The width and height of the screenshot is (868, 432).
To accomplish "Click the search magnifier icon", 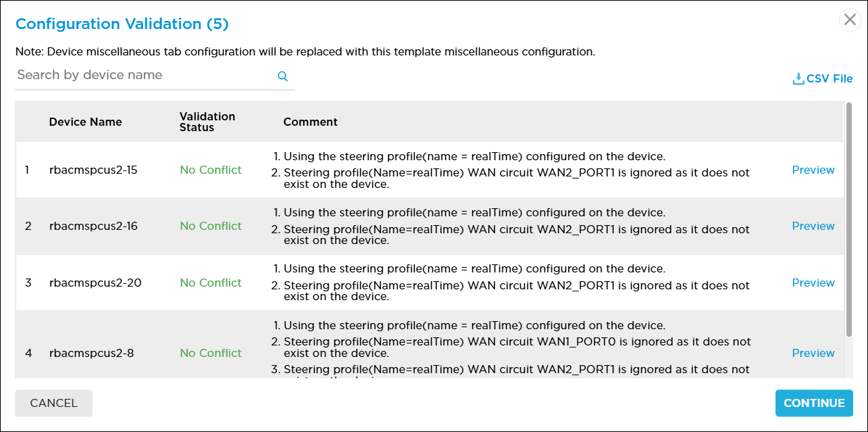I will click(x=282, y=76).
